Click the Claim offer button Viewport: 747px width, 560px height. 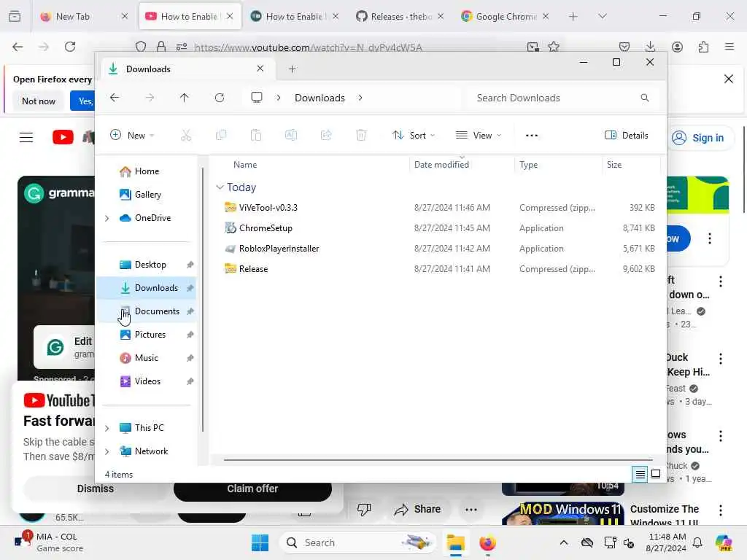[x=252, y=489]
